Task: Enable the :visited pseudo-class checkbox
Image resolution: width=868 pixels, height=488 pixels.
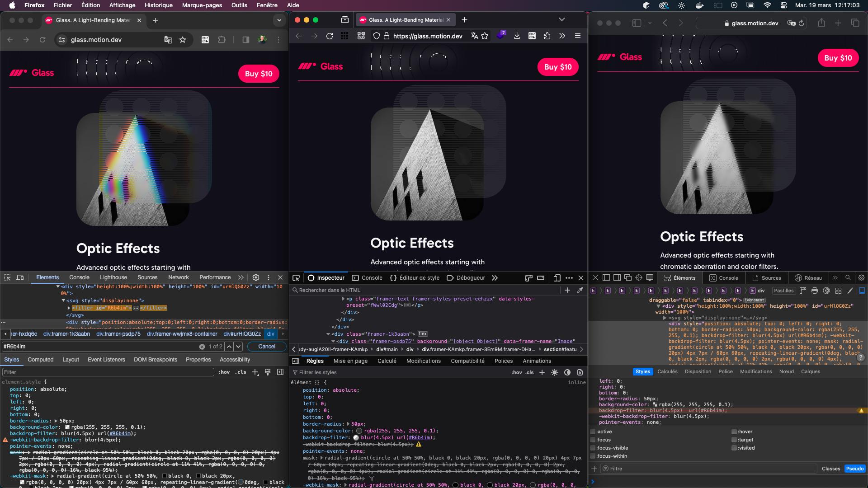Action: [x=734, y=448]
